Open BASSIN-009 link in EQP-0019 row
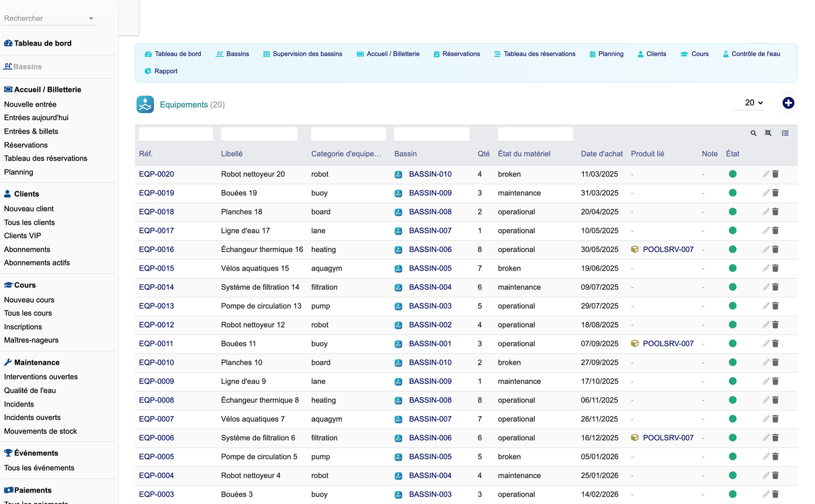The height and width of the screenshot is (504, 815). [x=430, y=193]
